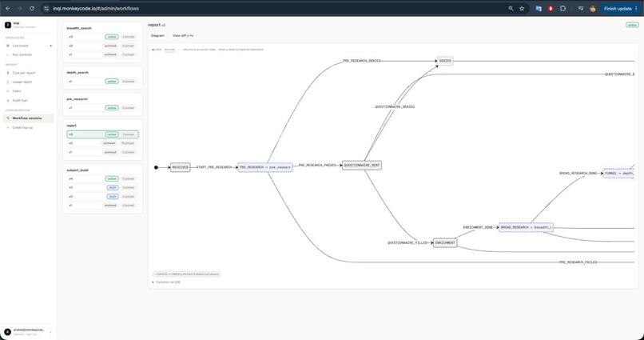Select breadth_search v3 active version
Screen dimensions: 644x340
tap(102, 37)
